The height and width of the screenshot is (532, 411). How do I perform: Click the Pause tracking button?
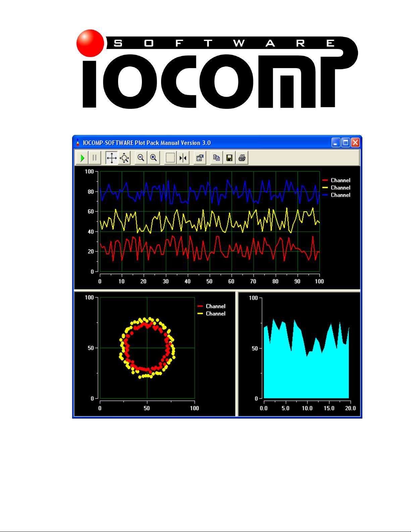click(95, 158)
